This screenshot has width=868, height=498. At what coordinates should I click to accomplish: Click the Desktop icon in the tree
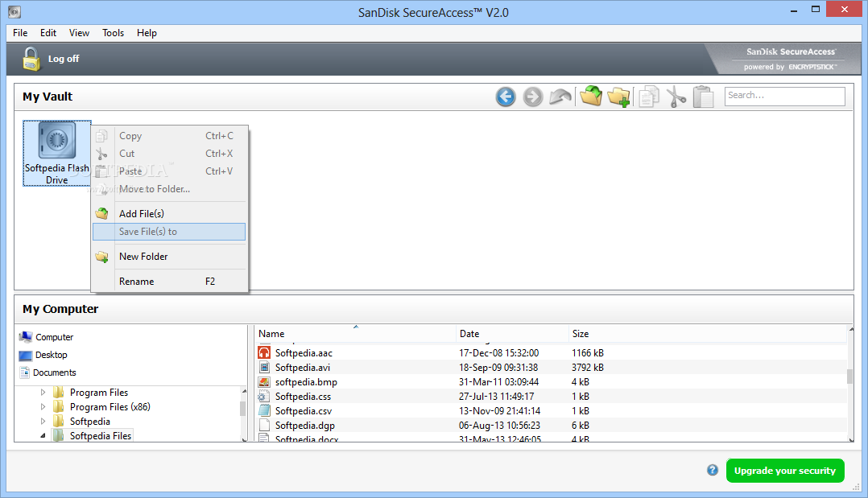[26, 356]
